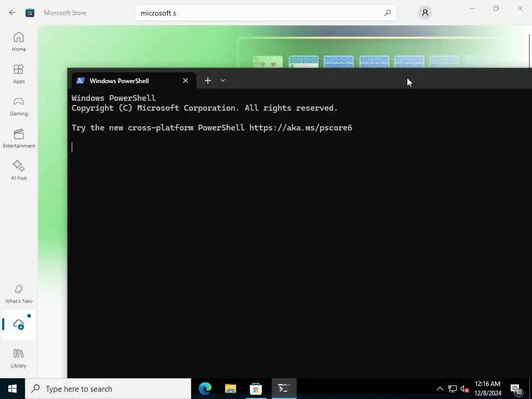Click the PowerShell icon on the tab
The height and width of the screenshot is (399, 532).
point(81,81)
